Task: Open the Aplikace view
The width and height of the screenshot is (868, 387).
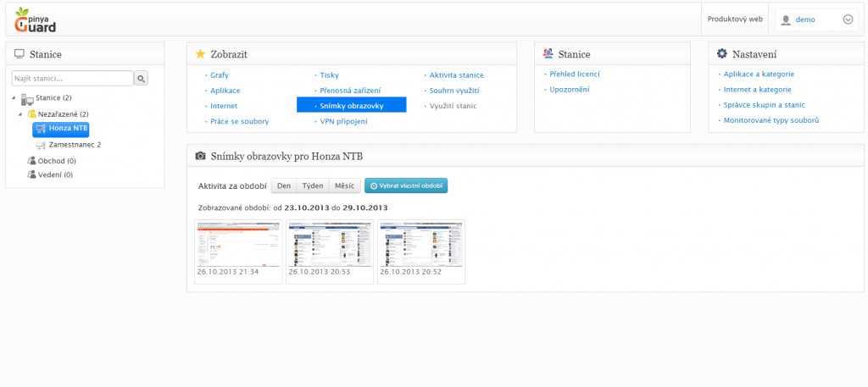Action: [225, 90]
